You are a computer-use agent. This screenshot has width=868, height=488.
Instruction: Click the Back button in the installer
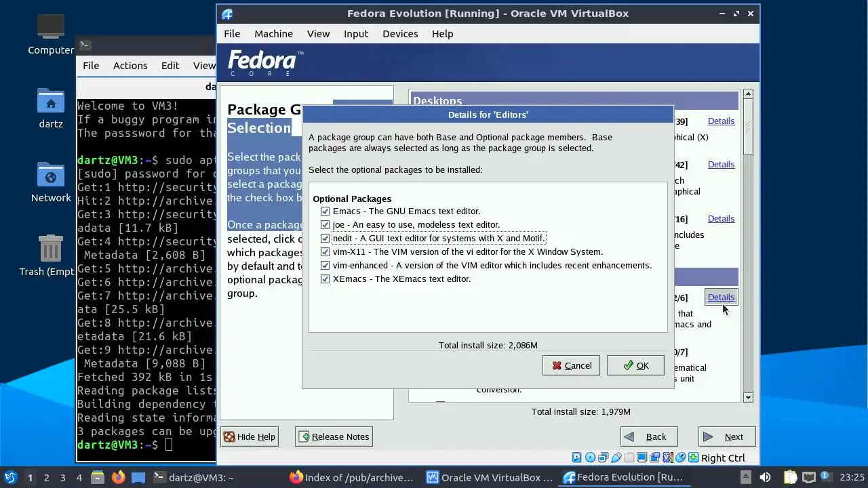648,436
